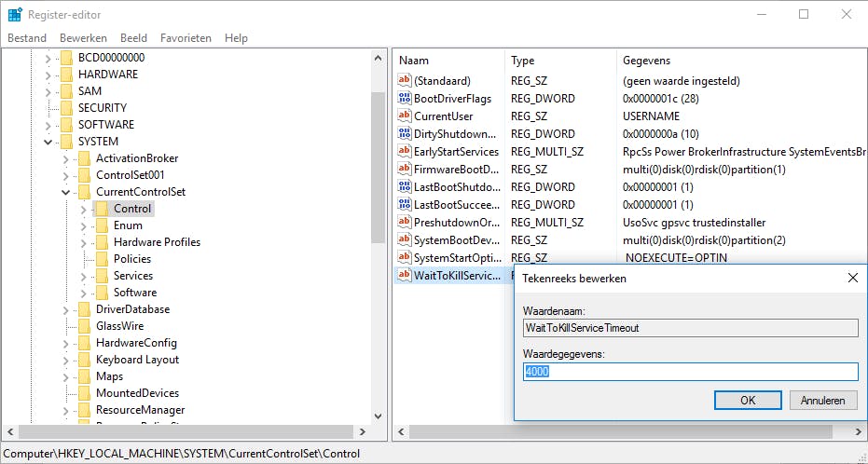Click the Register-editor app icon
The image size is (868, 464).
(15, 14)
